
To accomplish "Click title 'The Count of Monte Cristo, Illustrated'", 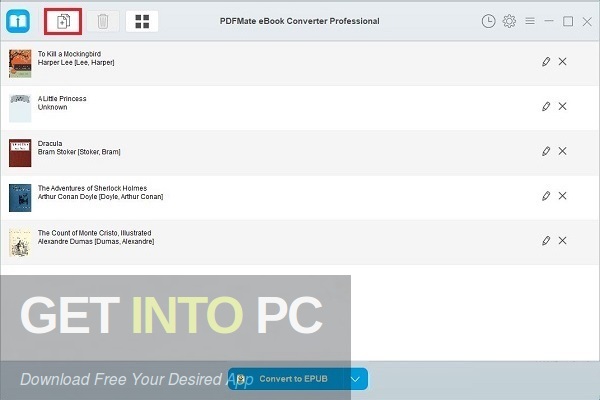I will tap(95, 233).
